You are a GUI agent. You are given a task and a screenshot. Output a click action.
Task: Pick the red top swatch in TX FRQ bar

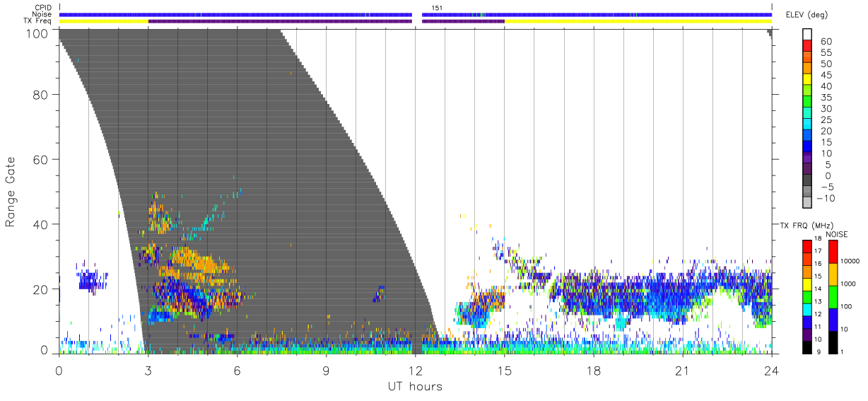click(x=807, y=246)
